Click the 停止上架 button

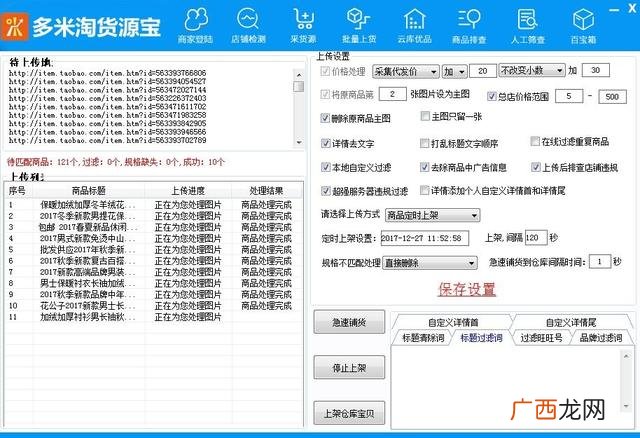click(x=349, y=367)
